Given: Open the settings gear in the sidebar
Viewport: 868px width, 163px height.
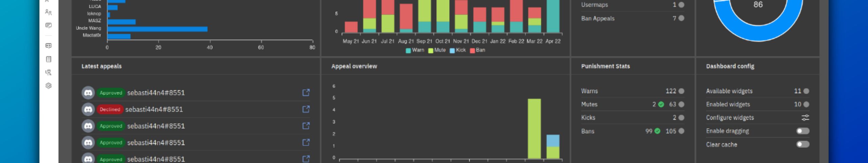Looking at the screenshot, I should coord(48,86).
